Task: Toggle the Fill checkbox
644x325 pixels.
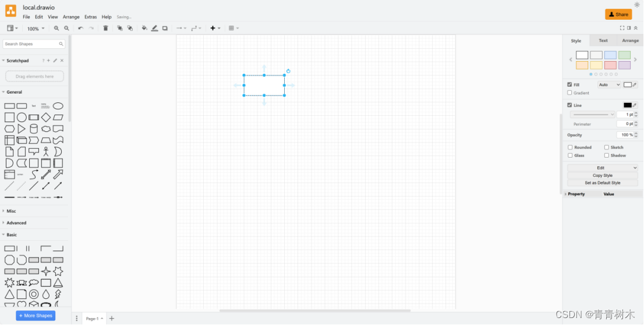Action: pyautogui.click(x=569, y=84)
